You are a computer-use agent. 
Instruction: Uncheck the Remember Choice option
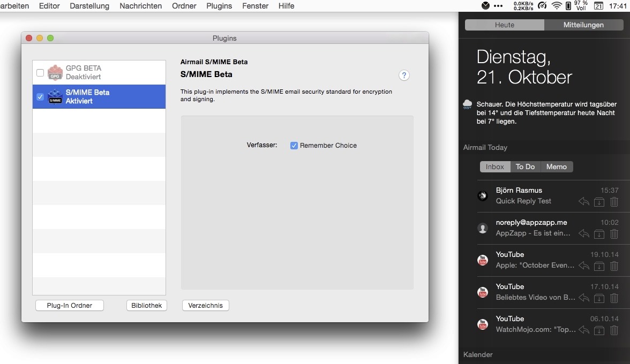point(294,146)
